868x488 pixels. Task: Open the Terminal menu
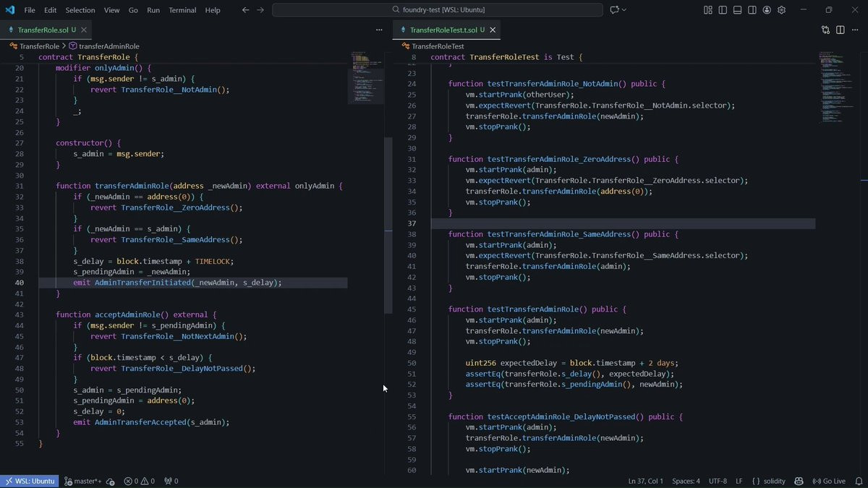click(x=182, y=10)
